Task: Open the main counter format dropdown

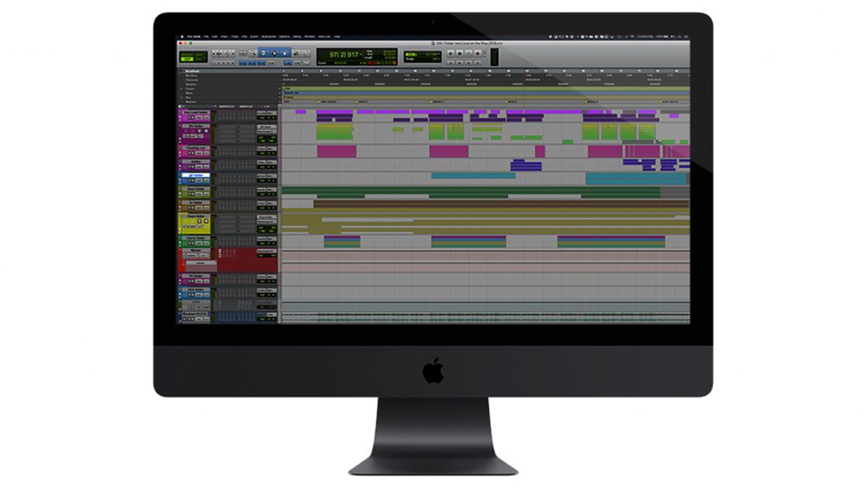Action: point(360,54)
